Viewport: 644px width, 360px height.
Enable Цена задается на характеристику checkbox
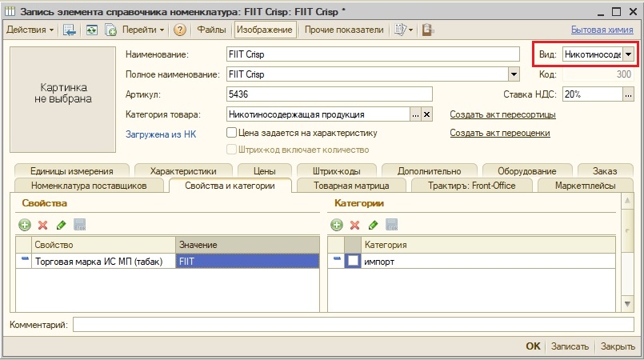point(232,132)
